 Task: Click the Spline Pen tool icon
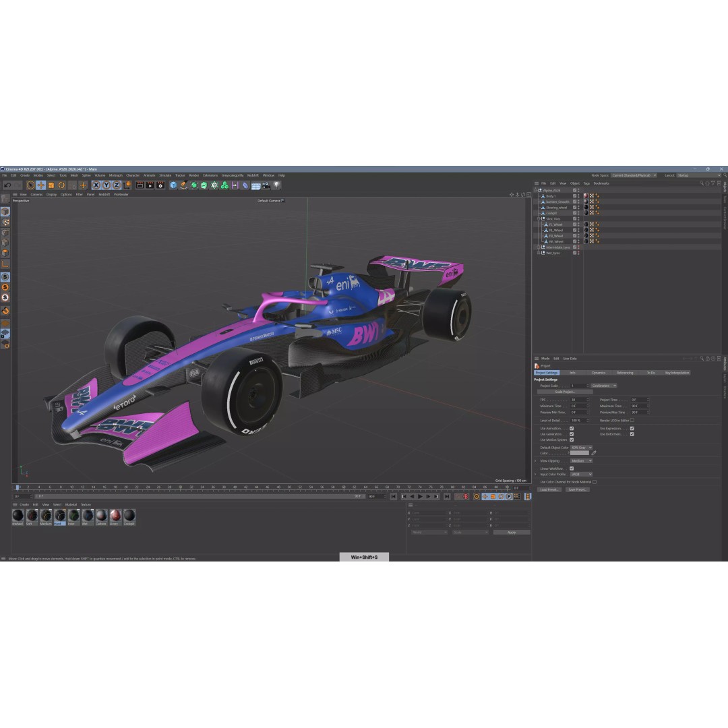184,185
